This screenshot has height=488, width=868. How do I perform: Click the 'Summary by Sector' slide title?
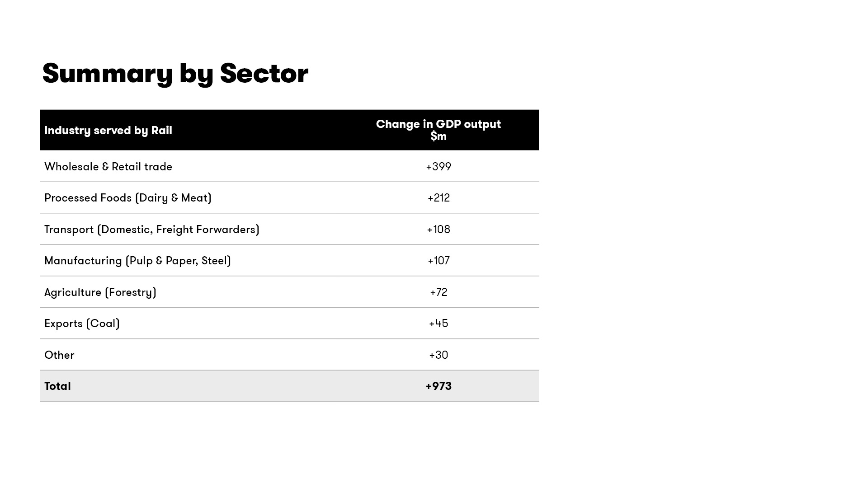(x=175, y=73)
